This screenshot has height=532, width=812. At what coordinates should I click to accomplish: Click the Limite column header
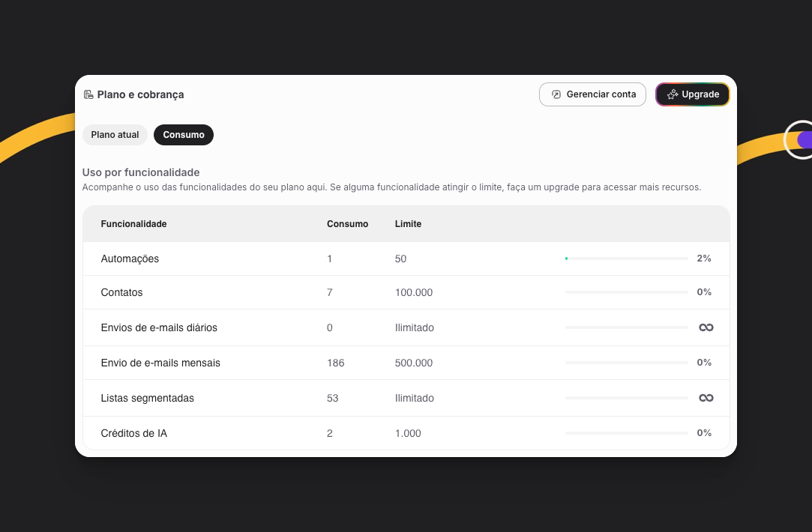(x=408, y=224)
